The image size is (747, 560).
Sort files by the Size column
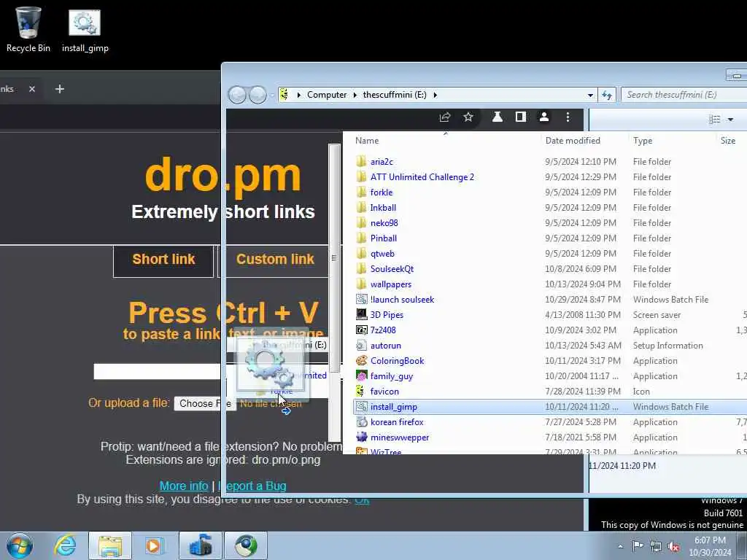tap(728, 141)
